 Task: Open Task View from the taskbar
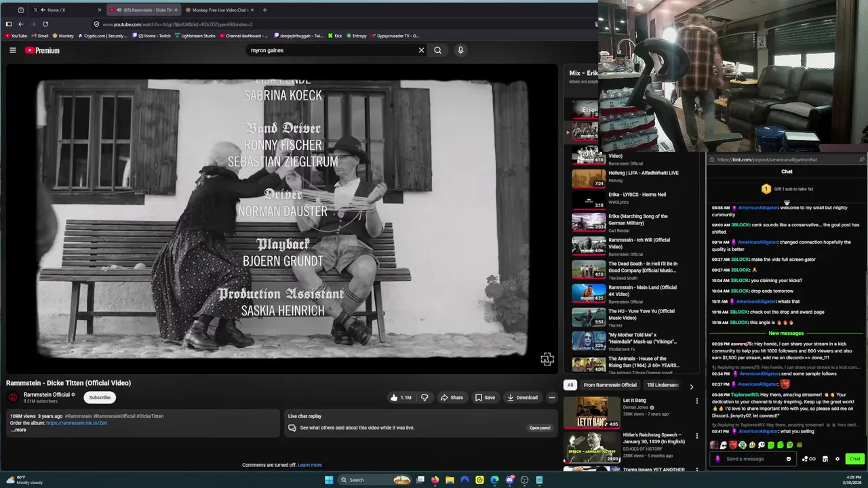click(420, 480)
